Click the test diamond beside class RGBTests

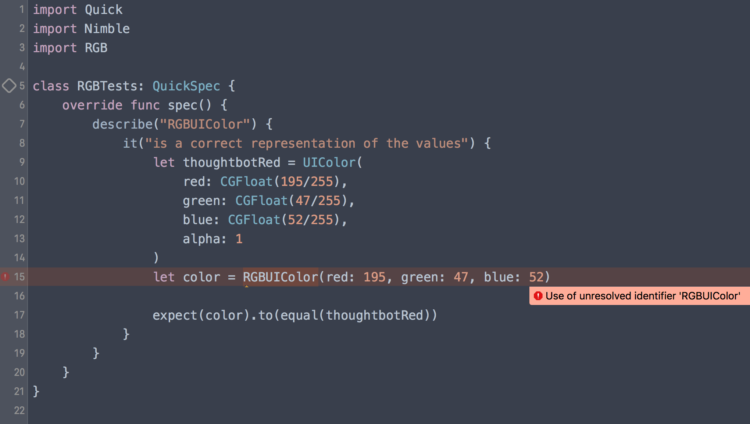(9, 86)
